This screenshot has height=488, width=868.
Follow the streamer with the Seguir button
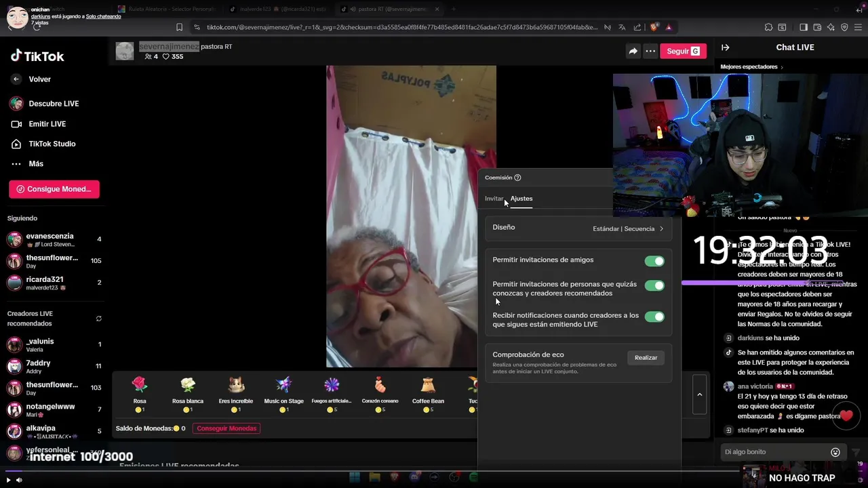tap(683, 51)
